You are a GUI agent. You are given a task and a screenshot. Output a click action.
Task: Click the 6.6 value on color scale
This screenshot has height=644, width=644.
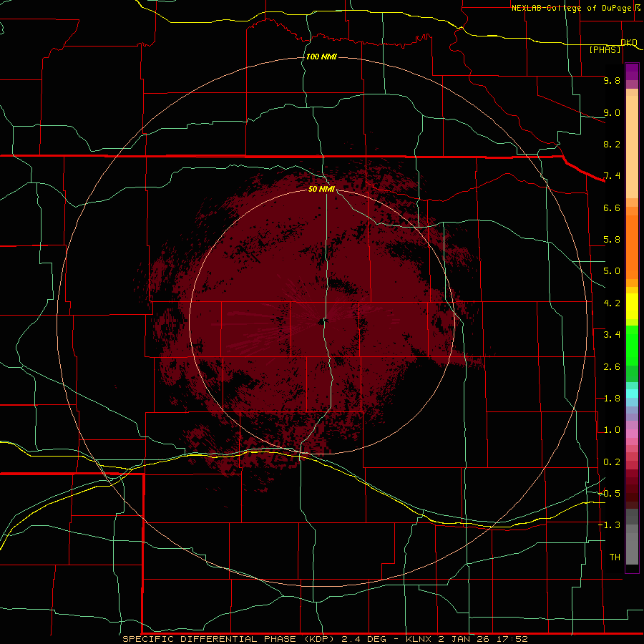612,208
